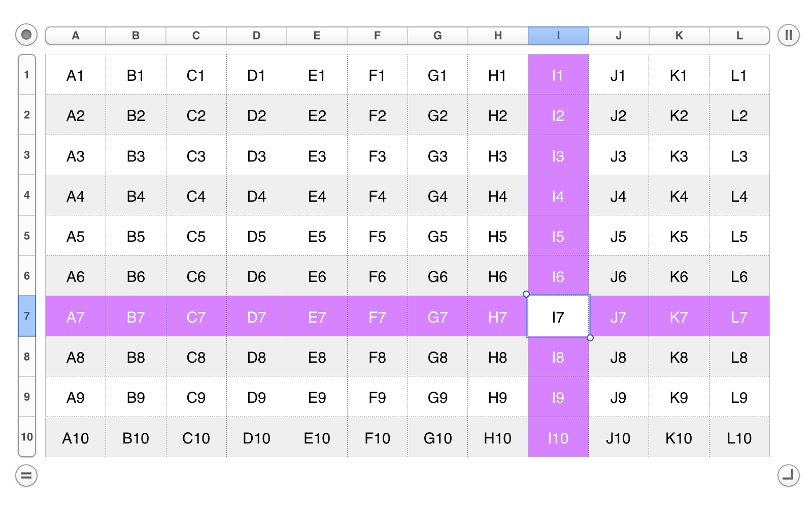
Task: Select row header 7
Action: coord(27,316)
